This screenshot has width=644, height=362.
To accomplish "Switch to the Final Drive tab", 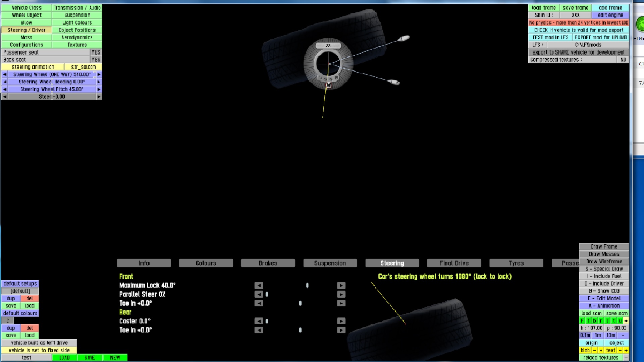I will 454,263.
